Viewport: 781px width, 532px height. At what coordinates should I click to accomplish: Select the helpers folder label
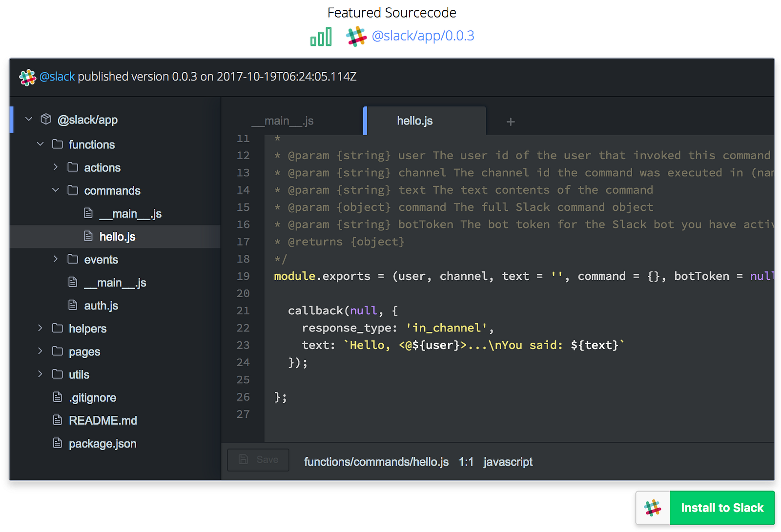coord(87,328)
